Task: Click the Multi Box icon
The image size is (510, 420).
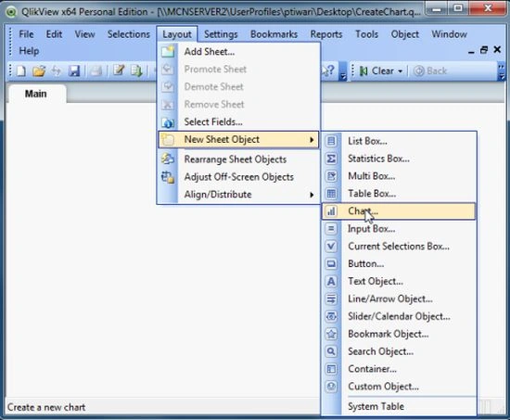Action: 331,176
